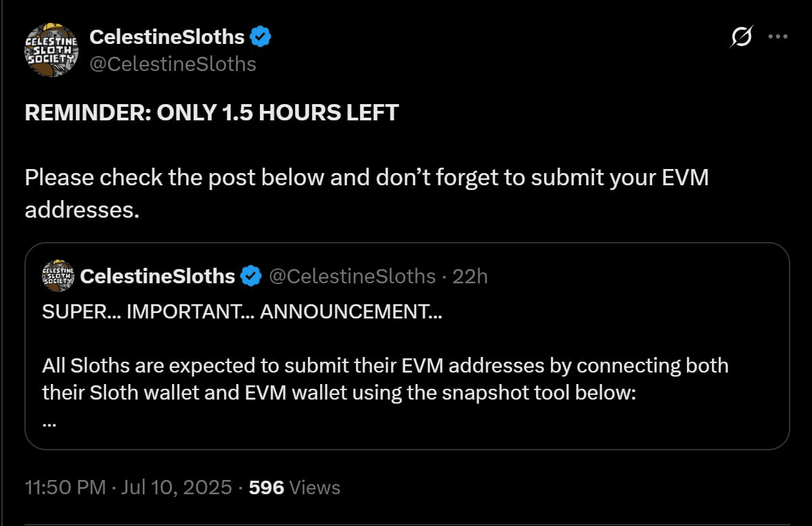Screen dimensions: 812x526
Task: Click the 'Please check the post below' sentence
Action: (x=366, y=193)
